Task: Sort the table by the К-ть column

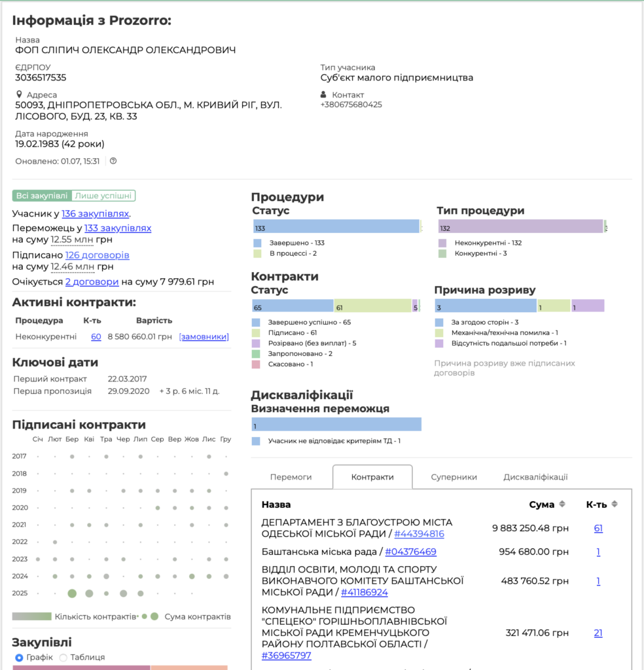Action: point(614,504)
